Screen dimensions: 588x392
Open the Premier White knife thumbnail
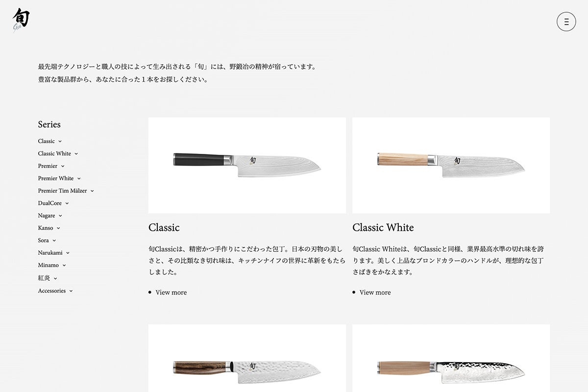click(x=451, y=358)
